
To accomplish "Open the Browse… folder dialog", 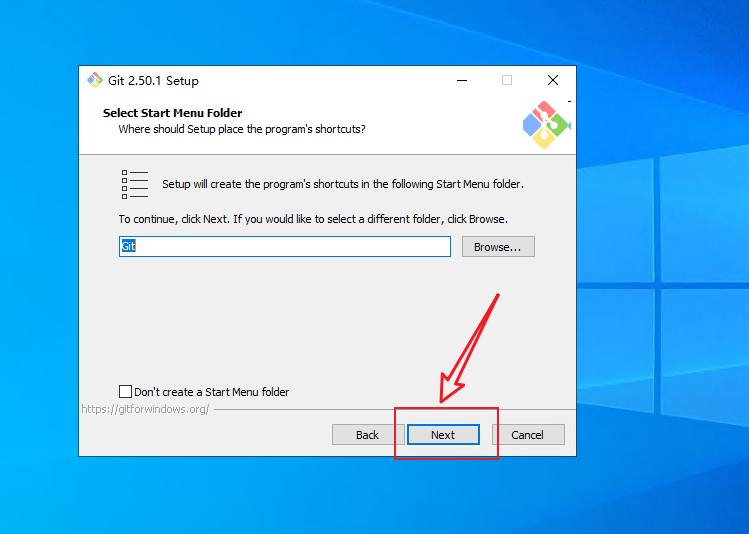I will coord(498,246).
